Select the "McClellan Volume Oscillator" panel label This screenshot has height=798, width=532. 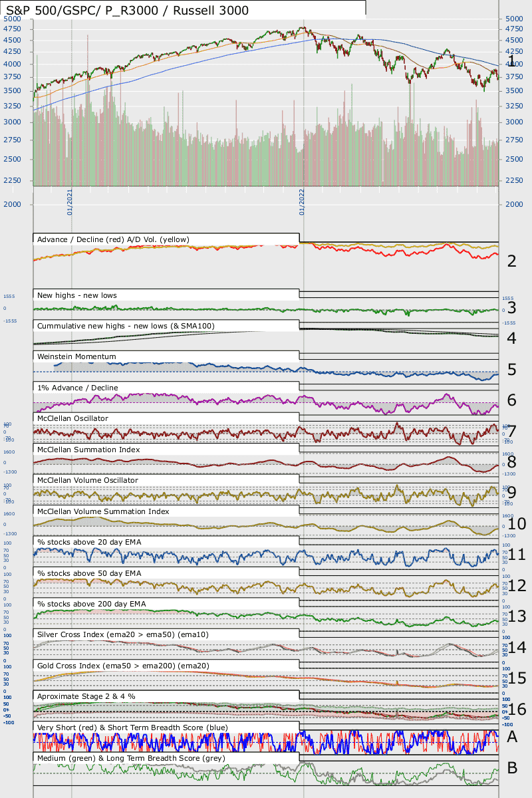coord(88,480)
